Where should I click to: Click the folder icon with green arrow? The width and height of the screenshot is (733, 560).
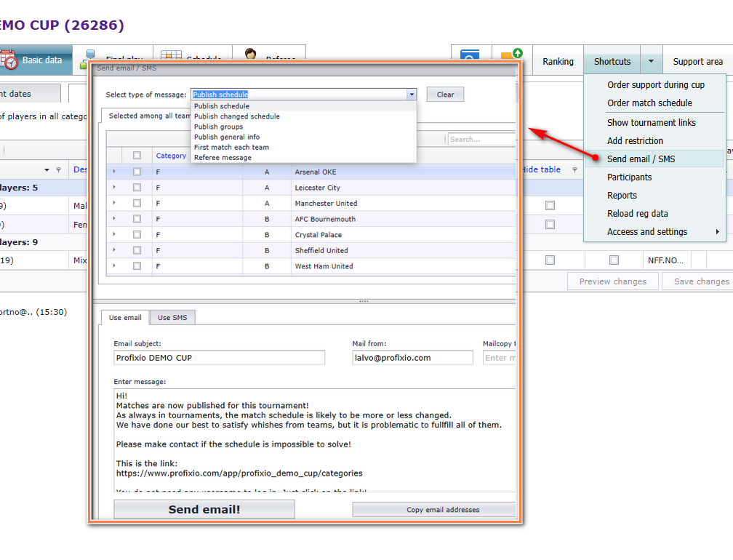pos(511,55)
